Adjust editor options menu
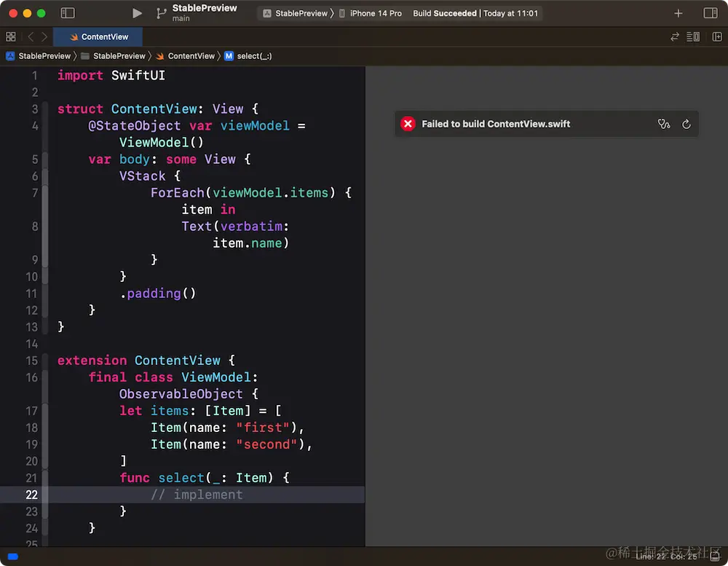 pyautogui.click(x=693, y=36)
